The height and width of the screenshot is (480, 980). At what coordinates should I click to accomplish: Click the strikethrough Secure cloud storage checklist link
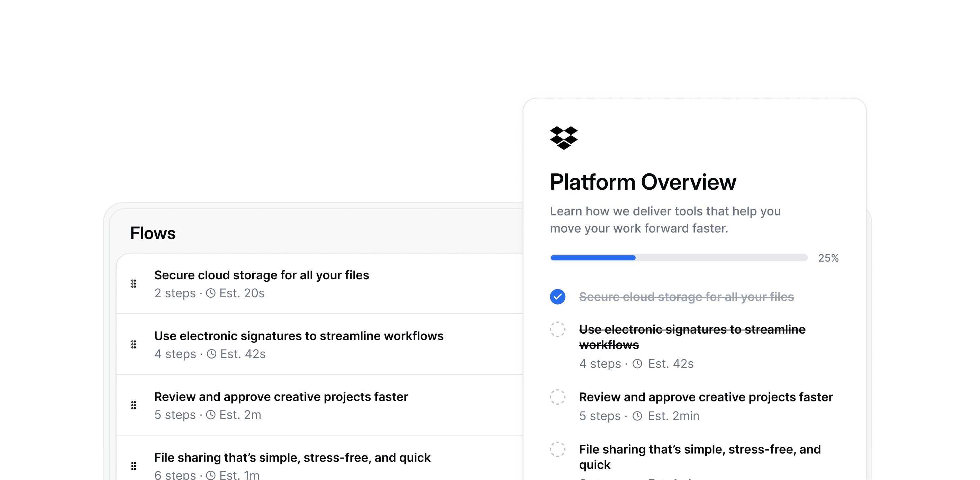click(686, 297)
